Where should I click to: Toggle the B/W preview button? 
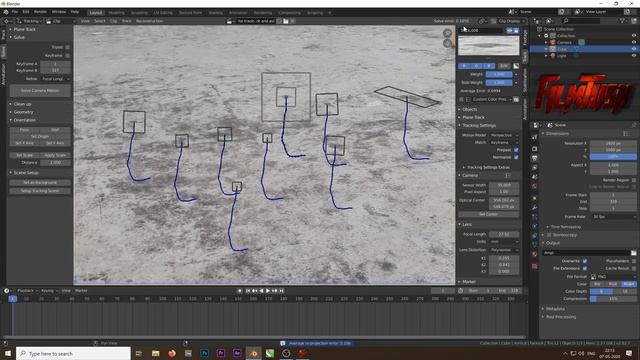pos(504,66)
